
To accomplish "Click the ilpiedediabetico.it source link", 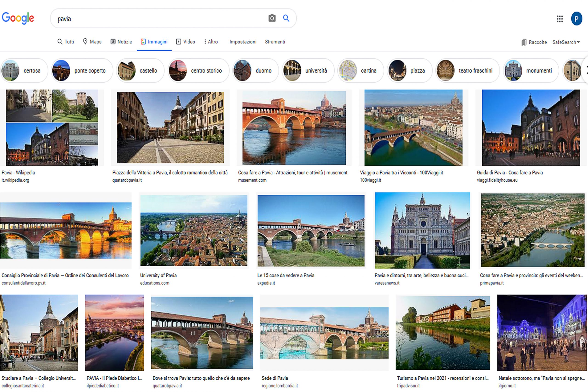I will pyautogui.click(x=103, y=386).
